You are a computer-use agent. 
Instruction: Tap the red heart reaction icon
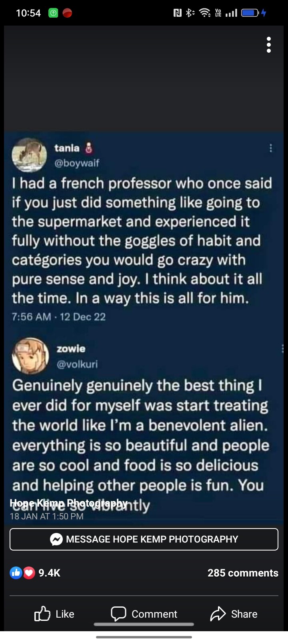[x=29, y=573]
